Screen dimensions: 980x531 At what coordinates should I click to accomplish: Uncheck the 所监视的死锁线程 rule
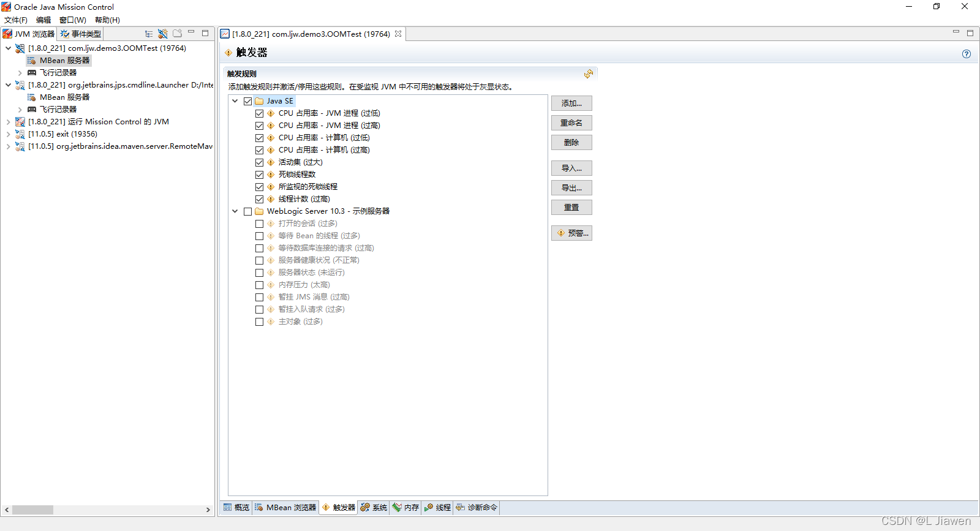click(259, 187)
